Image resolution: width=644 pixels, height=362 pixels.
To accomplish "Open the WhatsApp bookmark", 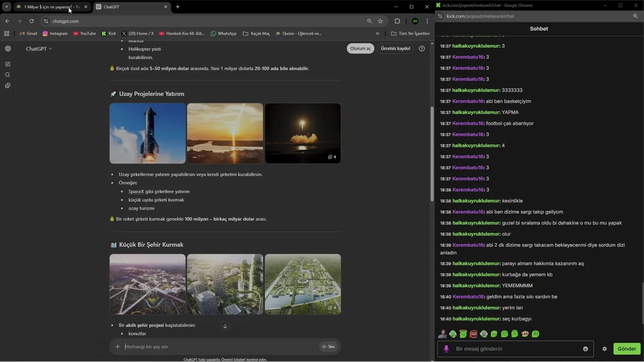I will pyautogui.click(x=223, y=34).
